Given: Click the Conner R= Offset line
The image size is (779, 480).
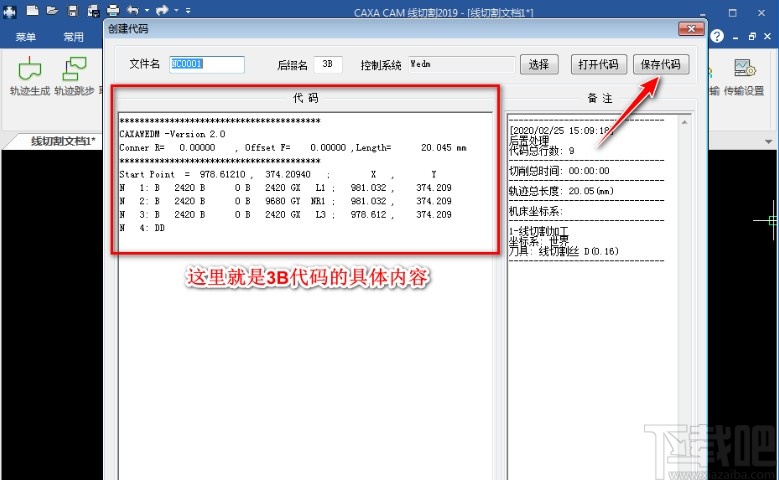Looking at the screenshot, I should tap(293, 148).
